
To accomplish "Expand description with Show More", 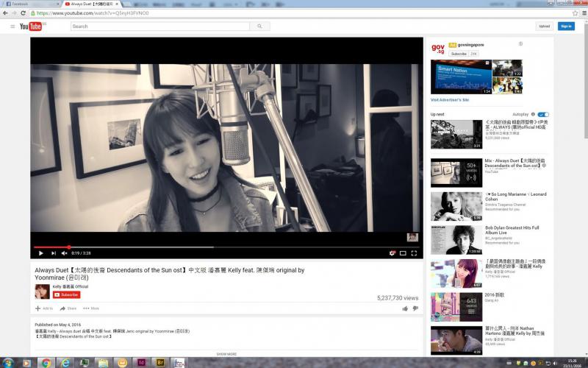I will tap(226, 354).
